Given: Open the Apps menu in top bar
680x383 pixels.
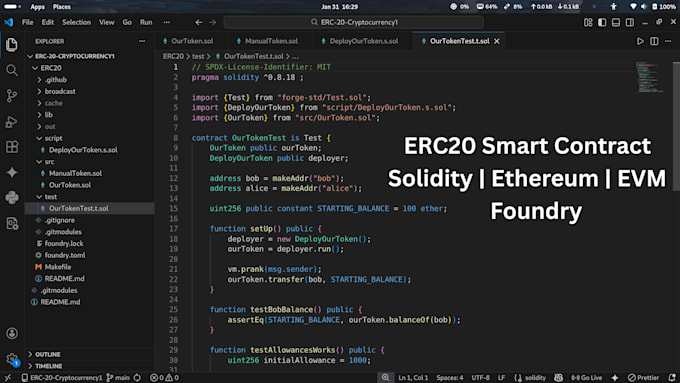Looking at the screenshot, I should point(37,7).
